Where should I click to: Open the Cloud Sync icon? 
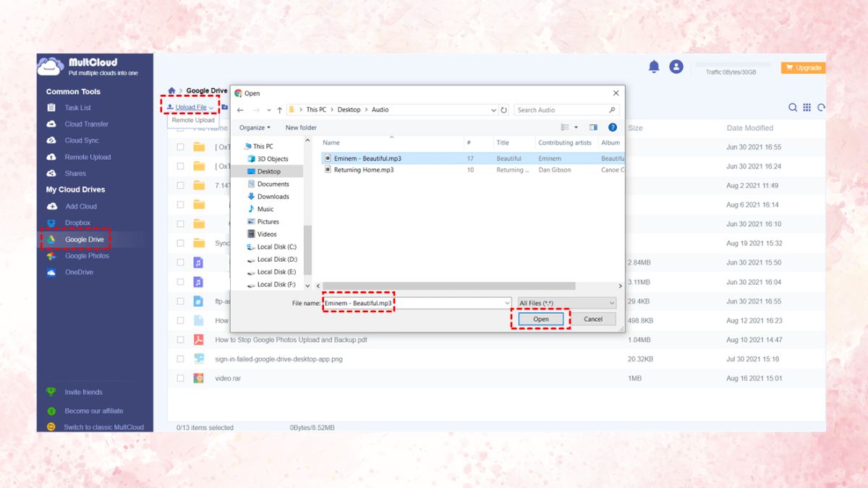[x=51, y=140]
